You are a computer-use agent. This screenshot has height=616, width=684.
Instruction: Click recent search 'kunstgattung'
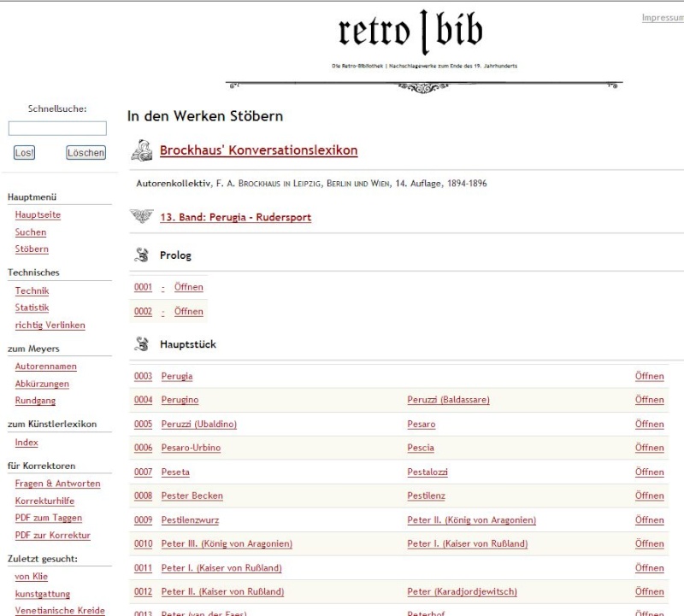43,594
